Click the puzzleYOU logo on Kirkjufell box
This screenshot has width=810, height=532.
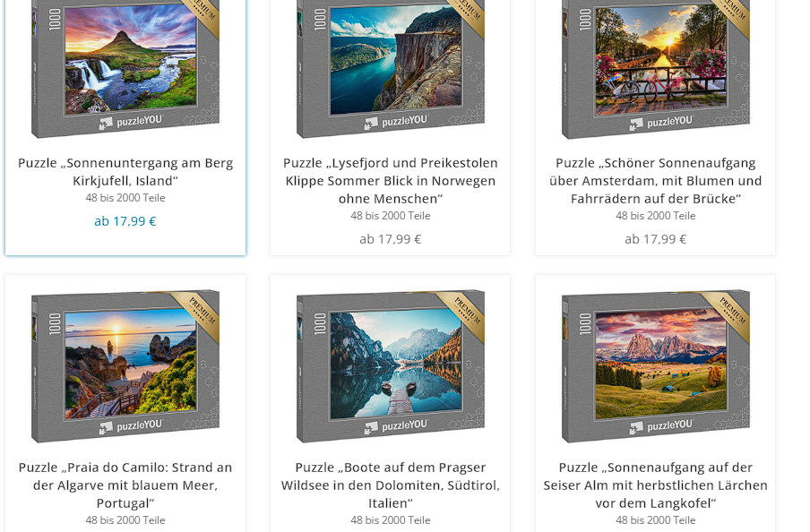(x=132, y=122)
